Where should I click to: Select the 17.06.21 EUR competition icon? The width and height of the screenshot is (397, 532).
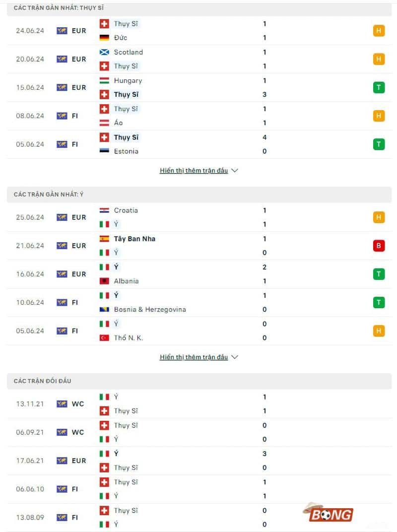(62, 461)
